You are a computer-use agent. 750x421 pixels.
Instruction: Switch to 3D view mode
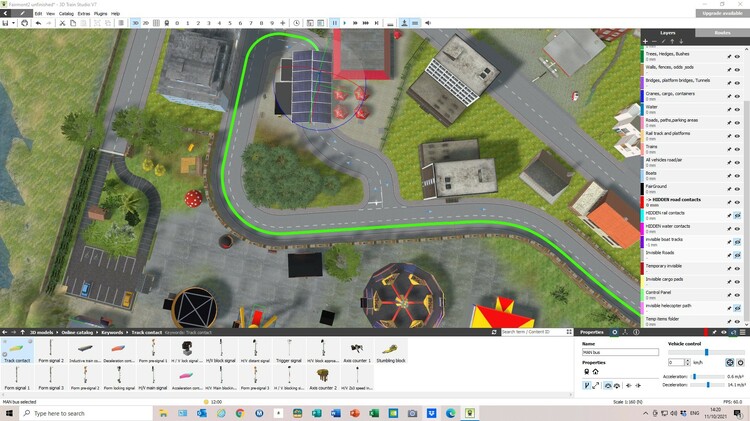137,22
